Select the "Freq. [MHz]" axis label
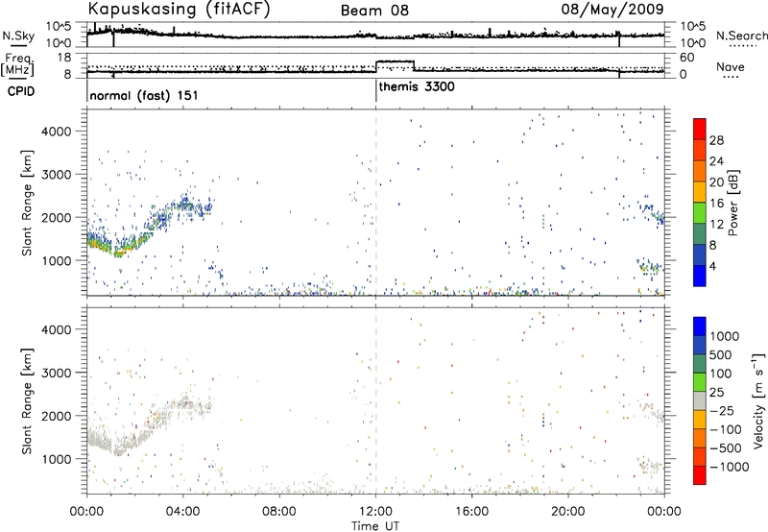The width and height of the screenshot is (768, 532). (18, 65)
